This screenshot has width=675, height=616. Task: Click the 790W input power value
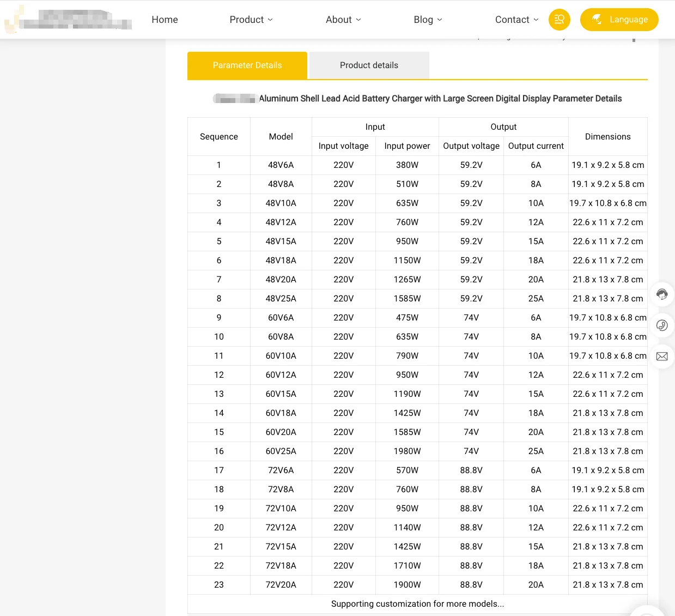(x=407, y=356)
